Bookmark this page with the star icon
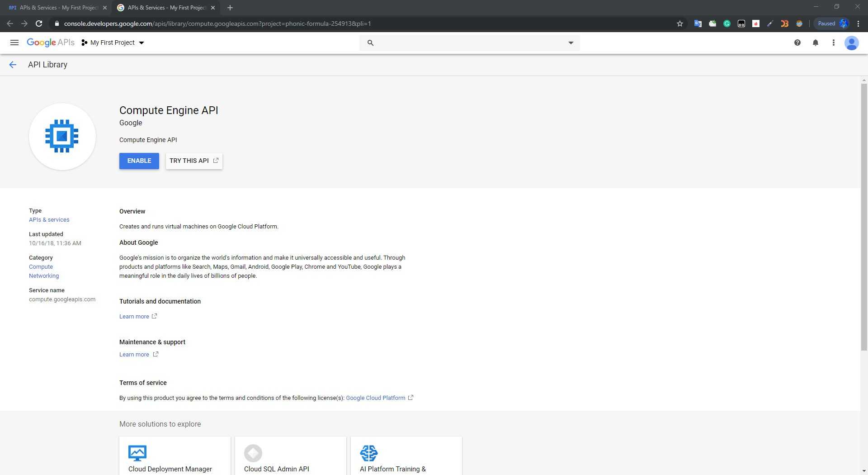The image size is (868, 475). tap(680, 24)
